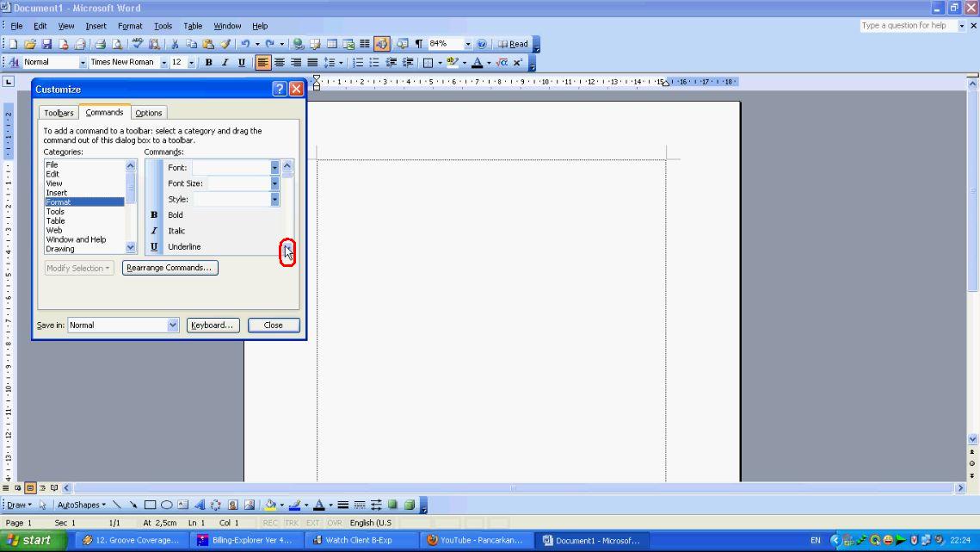Click the Cut scissors icon
980x552 pixels.
[x=175, y=44]
